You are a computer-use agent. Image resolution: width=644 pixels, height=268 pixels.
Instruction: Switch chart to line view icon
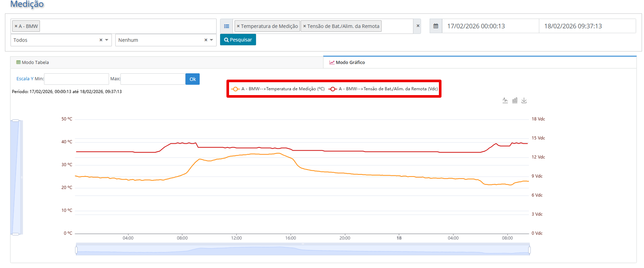click(x=505, y=100)
